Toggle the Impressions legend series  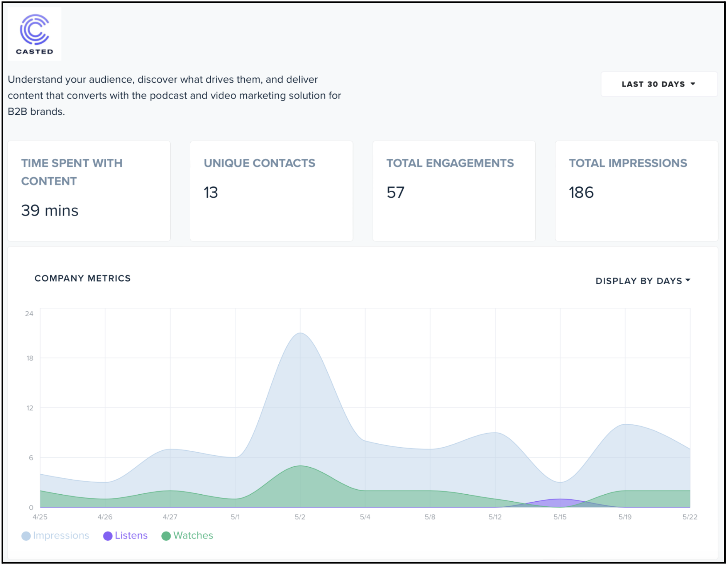coord(55,536)
